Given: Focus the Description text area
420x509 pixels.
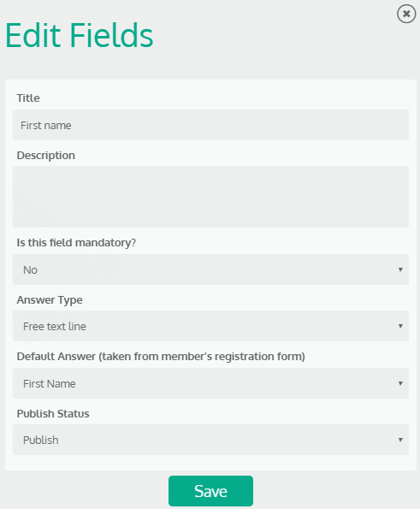Looking at the screenshot, I should [x=210, y=197].
